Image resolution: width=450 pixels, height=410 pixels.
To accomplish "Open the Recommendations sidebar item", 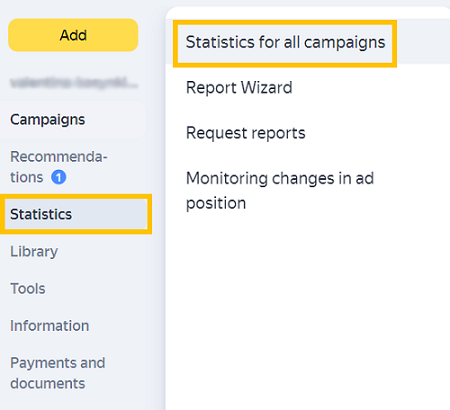I will tap(59, 167).
